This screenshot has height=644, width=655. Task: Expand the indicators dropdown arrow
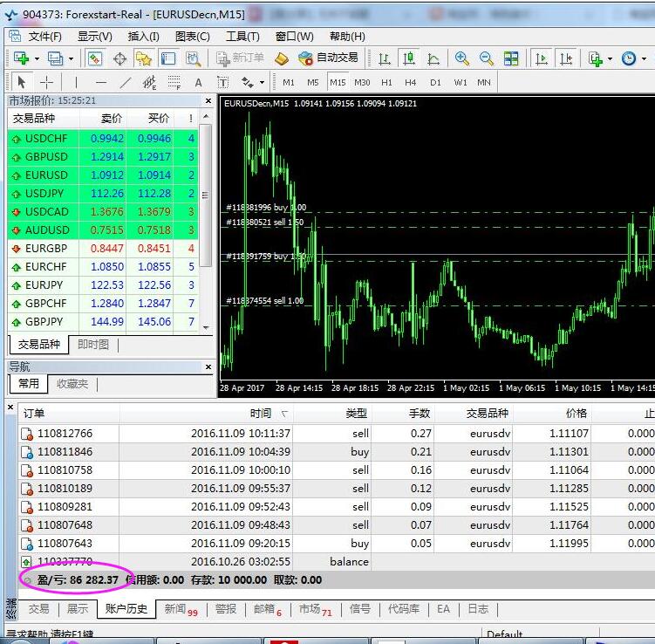pyautogui.click(x=610, y=59)
